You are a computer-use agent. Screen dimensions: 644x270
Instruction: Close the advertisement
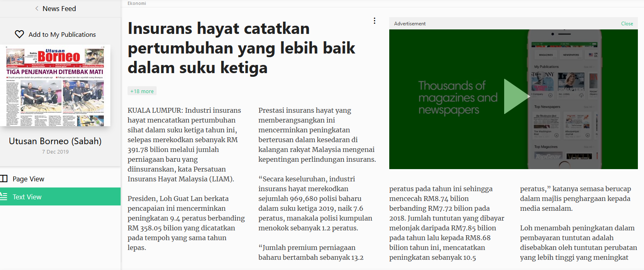coord(627,24)
